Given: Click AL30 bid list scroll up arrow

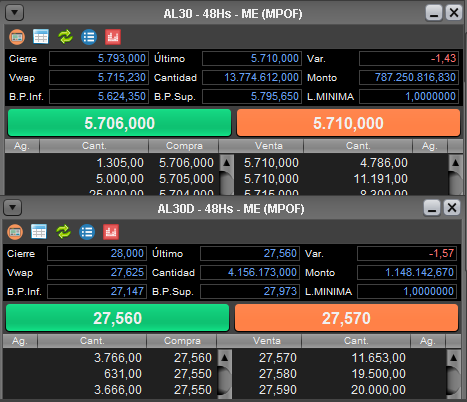Looking at the screenshot, I should point(227,163).
